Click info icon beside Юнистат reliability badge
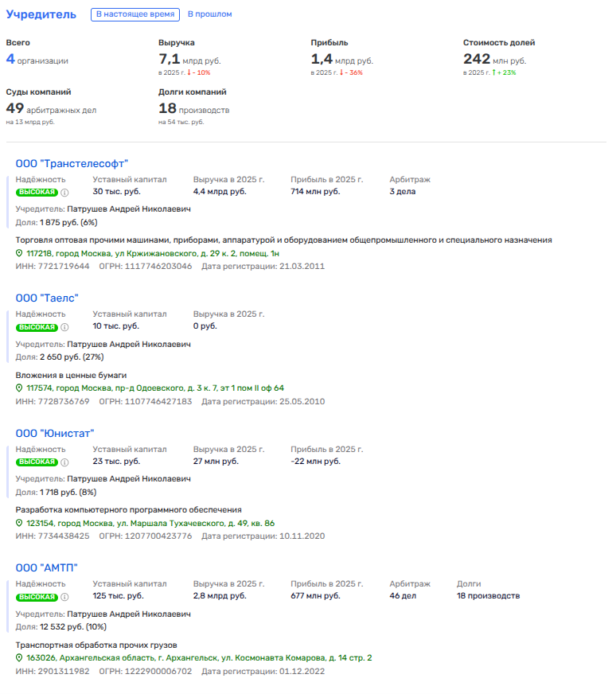The height and width of the screenshot is (694, 616). (65, 462)
